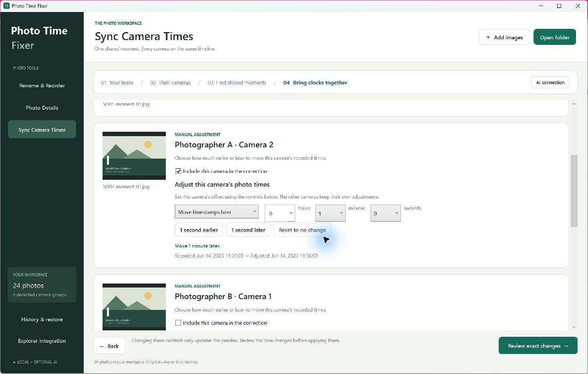Minimize the Photo Time Fixer window
Image resolution: width=588 pixels, height=374 pixels.
pyautogui.click(x=541, y=6)
